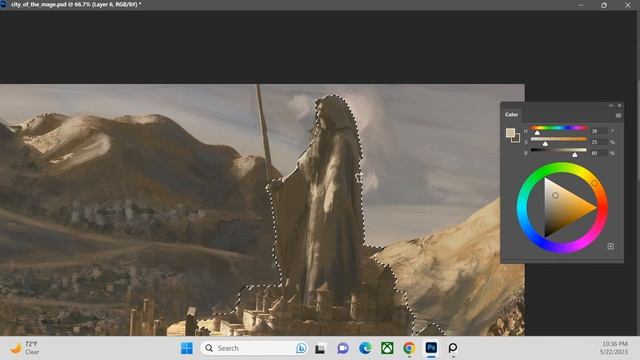This screenshot has width=640, height=360.
Task: Click the Photoshop document title icon
Action: coord(4,4)
